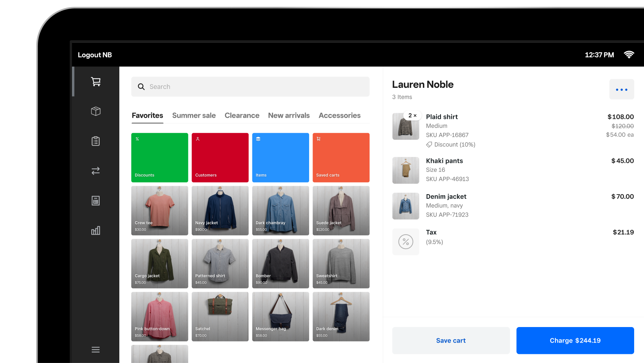
Task: Open the register receipt icon in the sidebar
Action: [95, 201]
